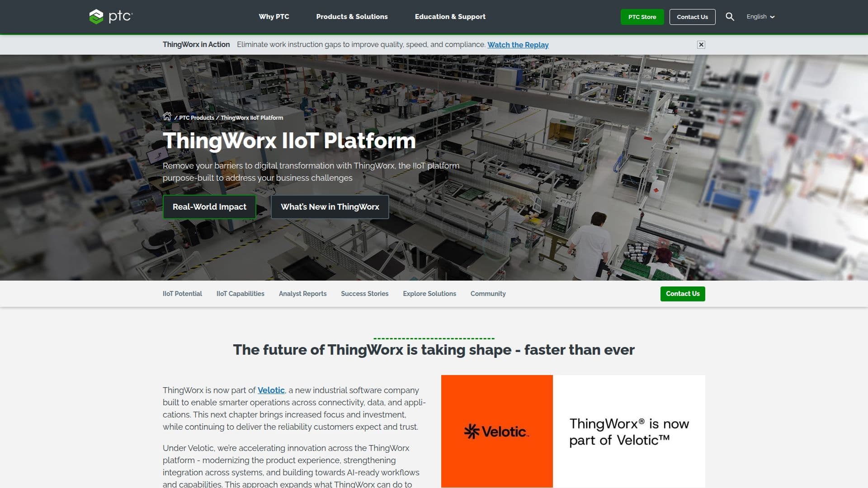
Task: Click the Real-World Impact button
Action: click(209, 207)
